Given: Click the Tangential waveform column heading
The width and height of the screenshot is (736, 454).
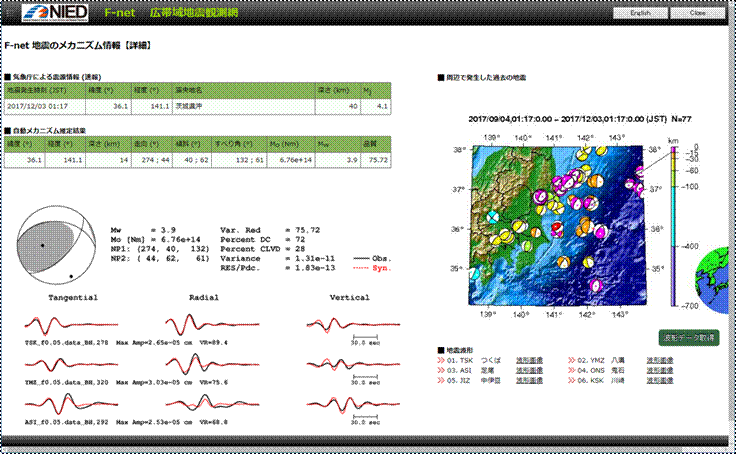Looking at the screenshot, I should pos(73,298).
